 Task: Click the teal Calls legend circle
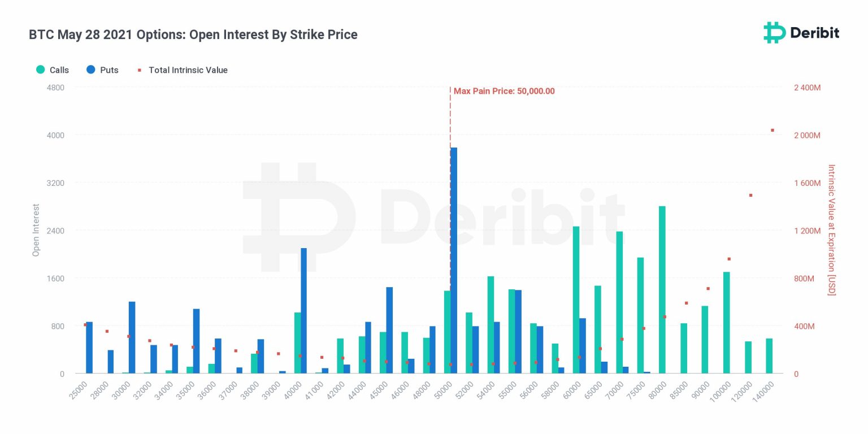41,70
